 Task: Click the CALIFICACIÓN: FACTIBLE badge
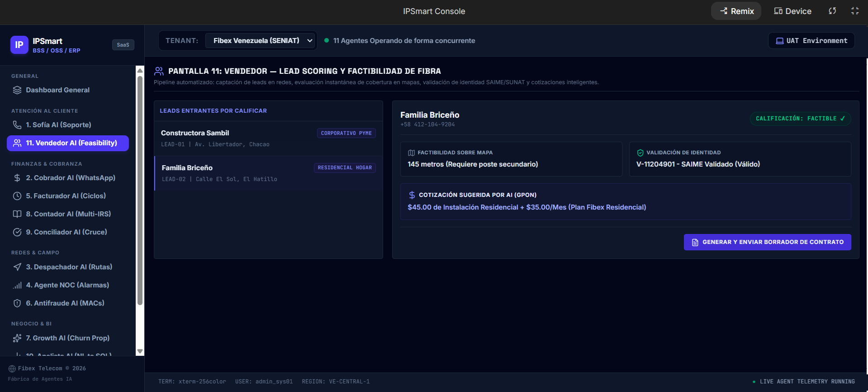800,119
